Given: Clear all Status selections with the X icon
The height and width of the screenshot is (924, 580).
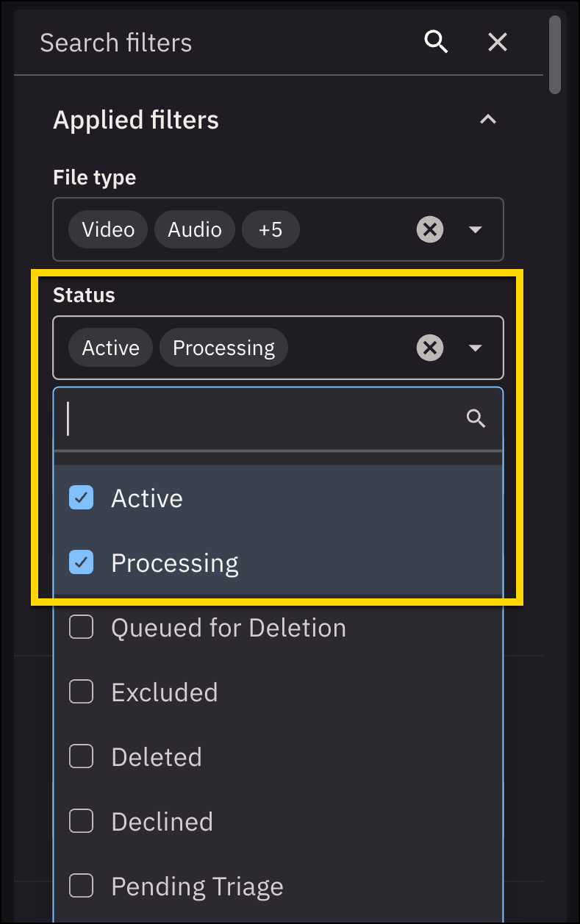Looking at the screenshot, I should coord(429,347).
